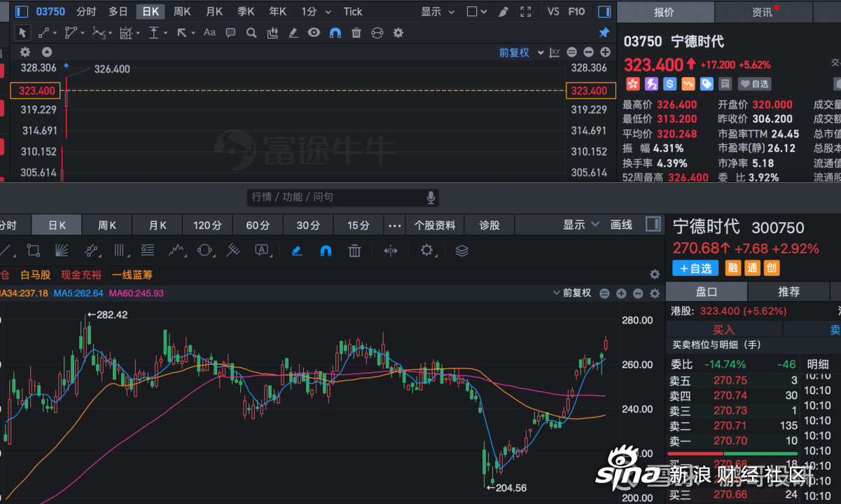Click the F10 company info button
This screenshot has height=504, width=841.
tap(576, 11)
